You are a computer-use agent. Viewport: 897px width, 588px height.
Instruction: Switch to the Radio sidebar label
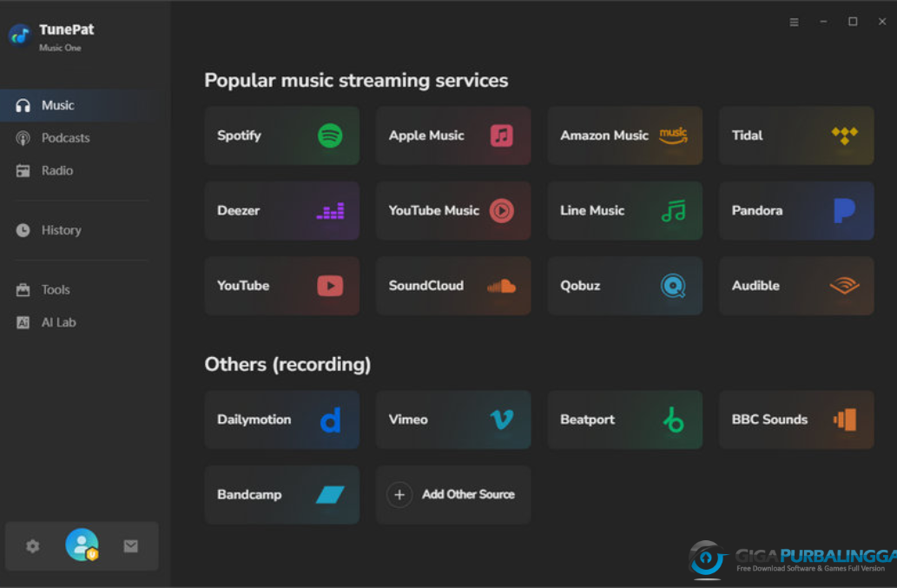pos(57,171)
